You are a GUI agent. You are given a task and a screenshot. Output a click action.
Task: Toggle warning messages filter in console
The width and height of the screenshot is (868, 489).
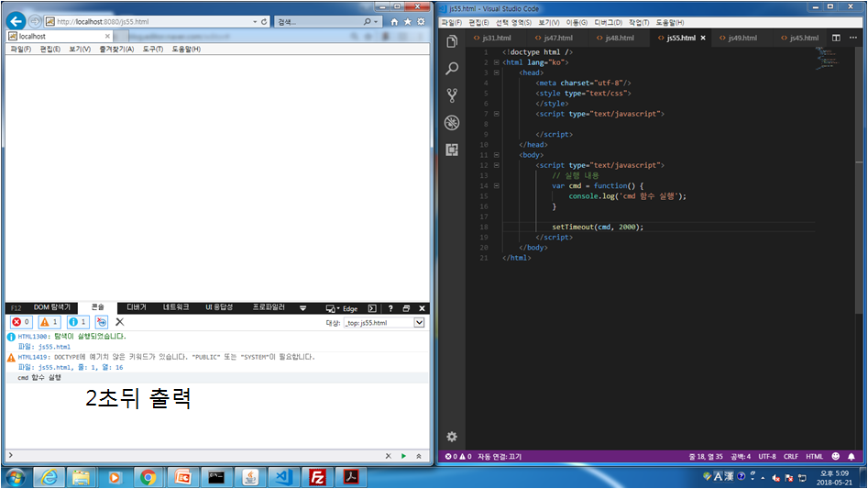tap(49, 322)
